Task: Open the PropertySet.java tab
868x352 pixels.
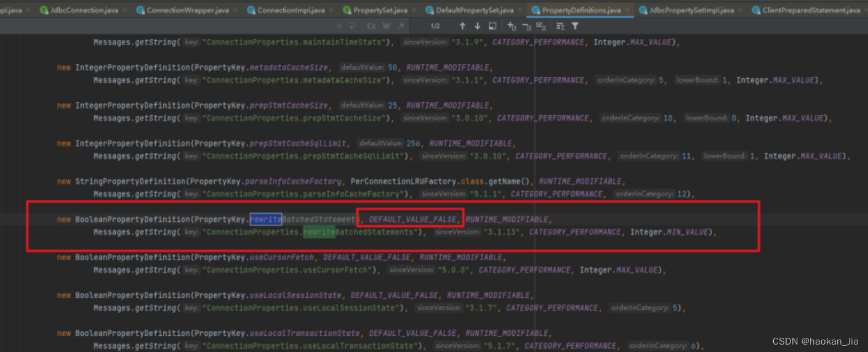Action: pyautogui.click(x=380, y=10)
